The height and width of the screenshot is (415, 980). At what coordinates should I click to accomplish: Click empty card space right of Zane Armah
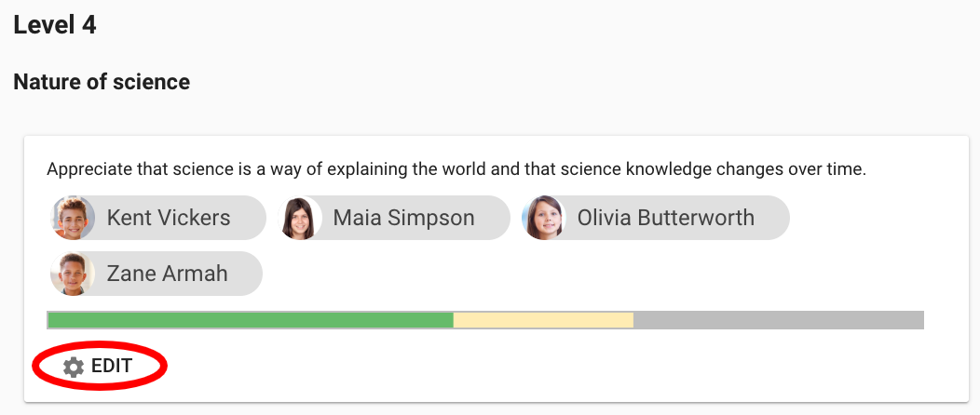[559, 274]
